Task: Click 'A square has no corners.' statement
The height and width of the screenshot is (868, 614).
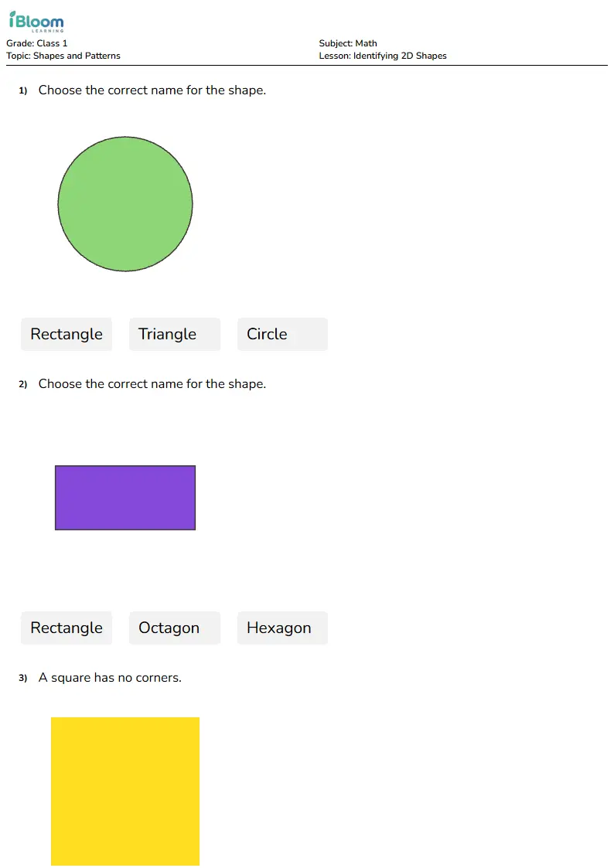Action: point(110,678)
